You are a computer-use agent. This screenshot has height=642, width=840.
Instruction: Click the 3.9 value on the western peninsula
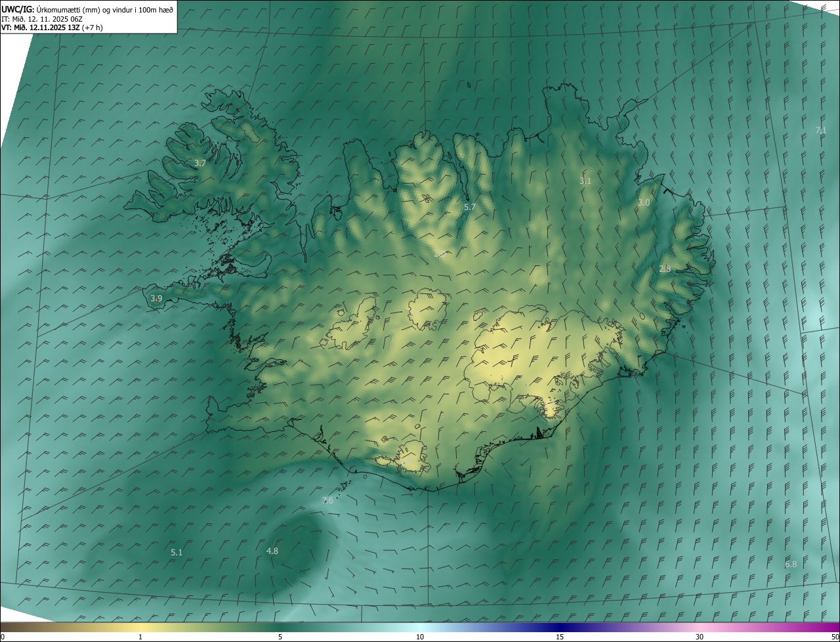pos(156,299)
